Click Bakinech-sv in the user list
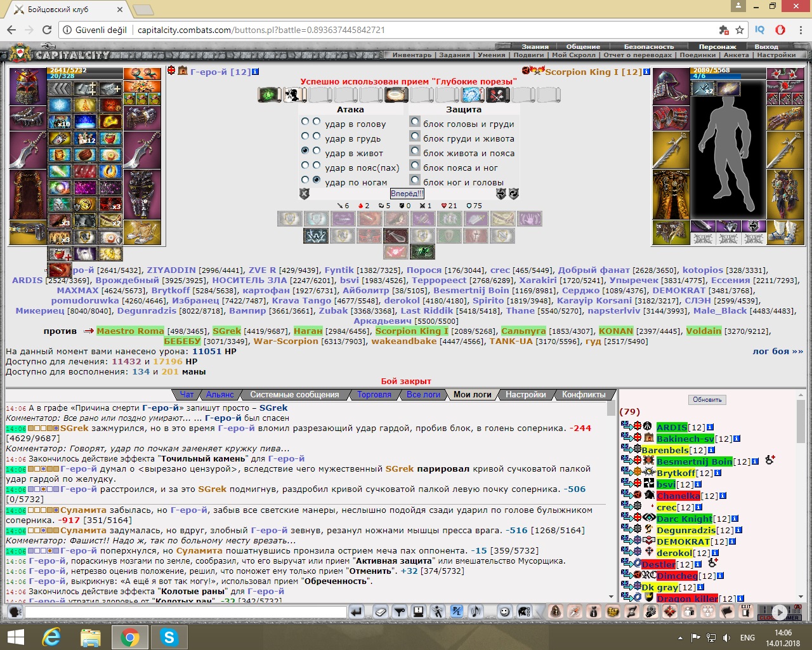The width and height of the screenshot is (812, 650). 685,439
